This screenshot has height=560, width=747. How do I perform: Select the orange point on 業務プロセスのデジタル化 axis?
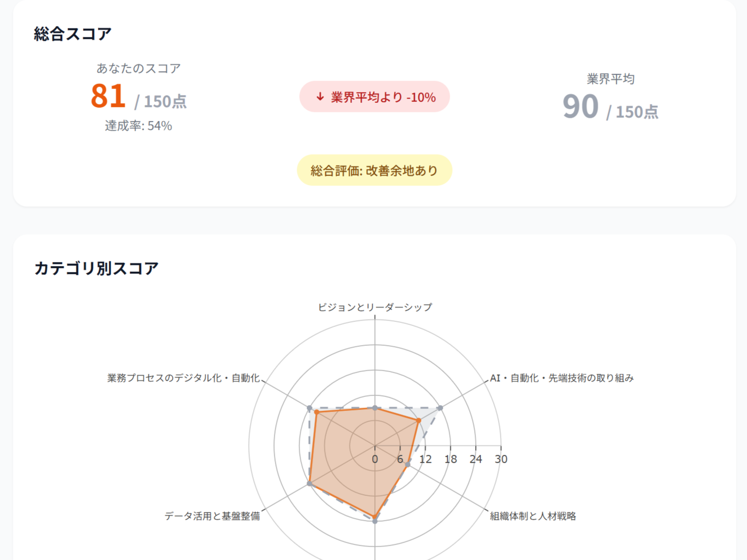point(316,412)
